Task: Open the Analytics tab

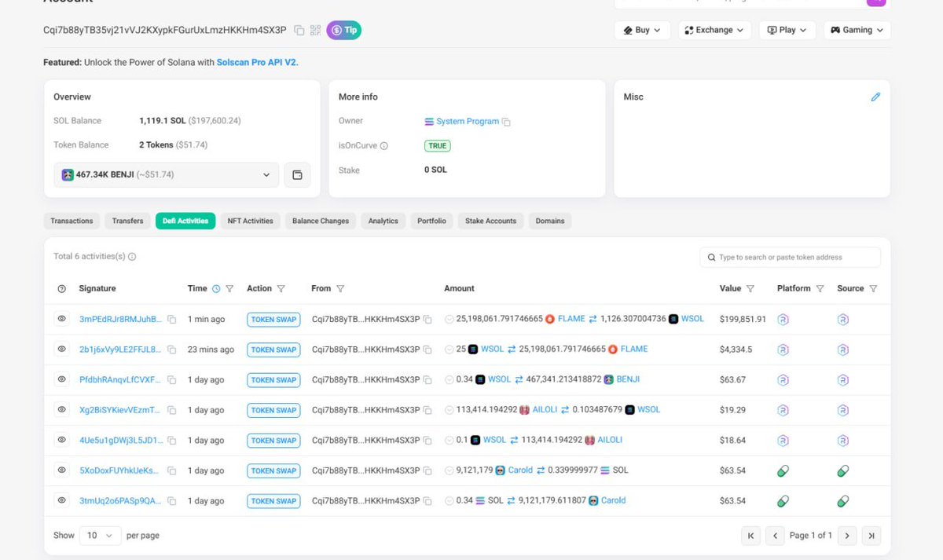Action: (x=383, y=221)
